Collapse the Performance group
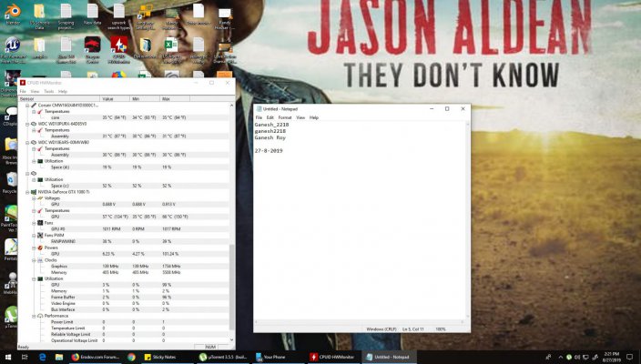The image size is (641, 364). [x=34, y=316]
